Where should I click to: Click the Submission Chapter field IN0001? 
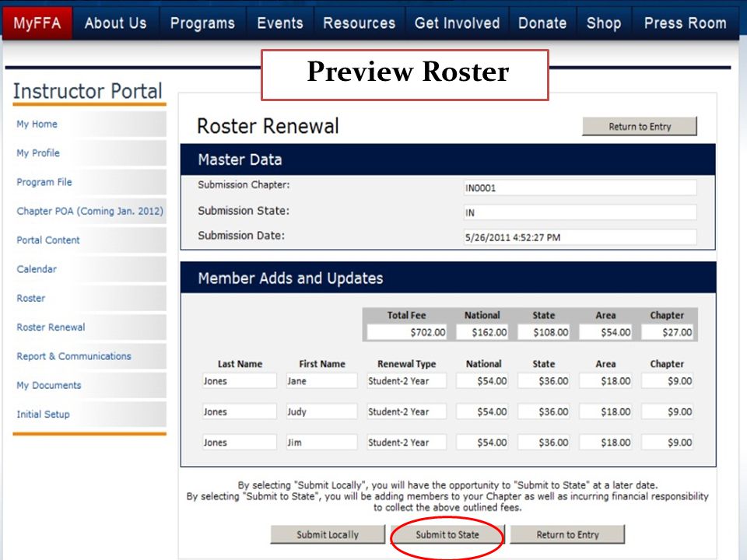580,188
